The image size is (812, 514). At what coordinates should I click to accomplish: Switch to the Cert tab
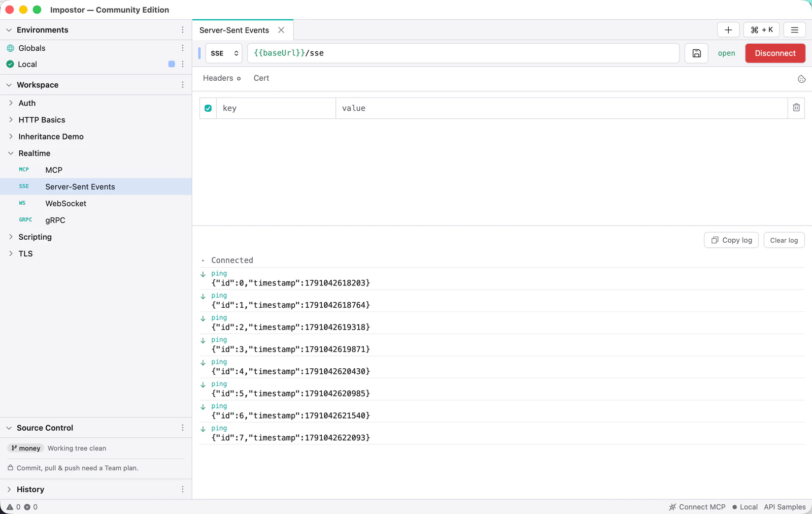[x=261, y=78]
